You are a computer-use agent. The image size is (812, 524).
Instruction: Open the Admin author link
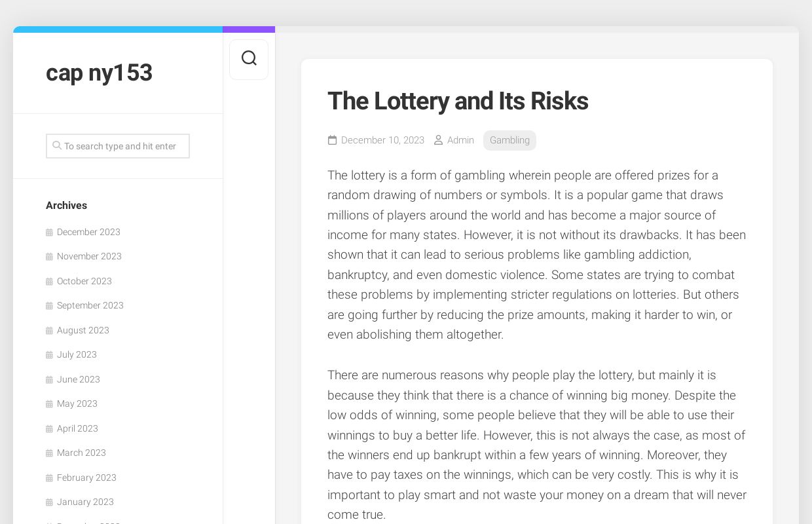460,140
